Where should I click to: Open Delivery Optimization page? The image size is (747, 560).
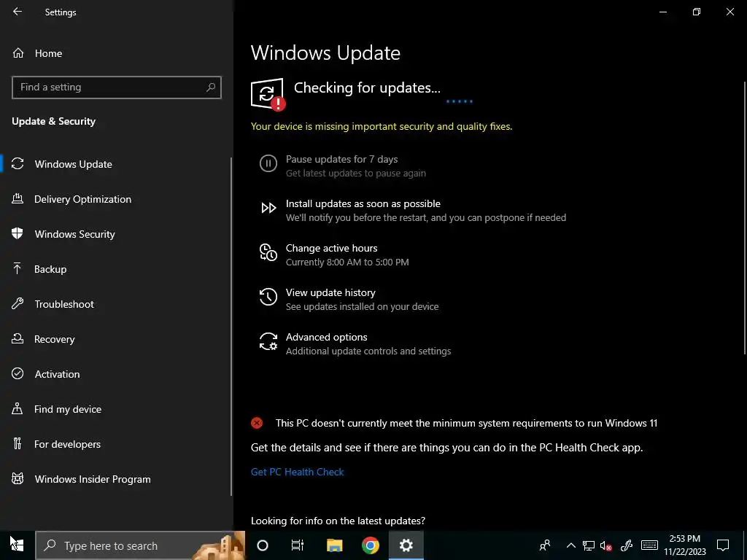[117, 199]
